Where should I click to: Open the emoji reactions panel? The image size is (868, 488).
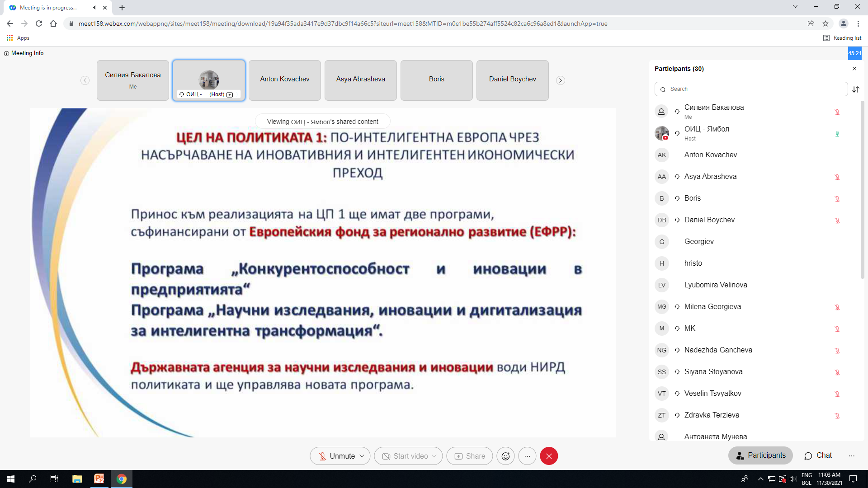[505, 456]
